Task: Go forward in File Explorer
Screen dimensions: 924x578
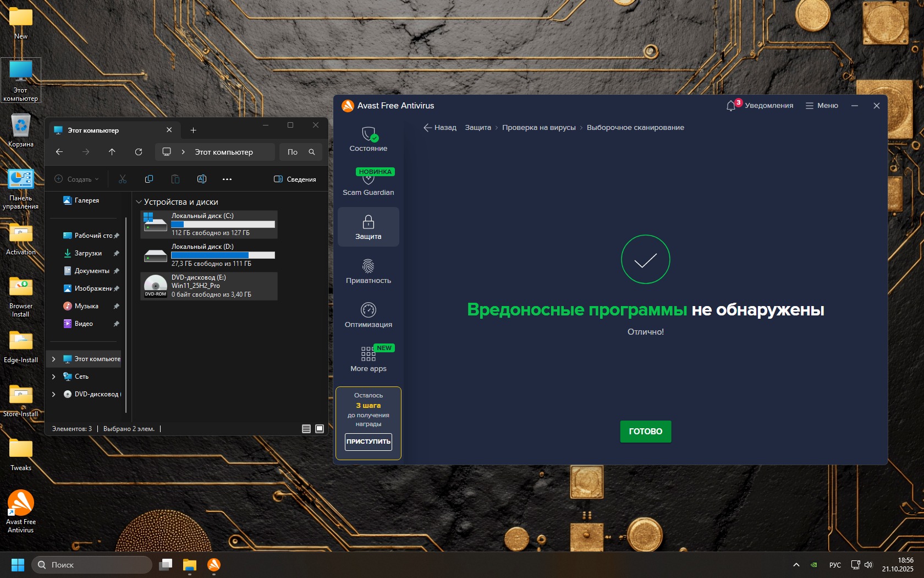Action: [86, 152]
